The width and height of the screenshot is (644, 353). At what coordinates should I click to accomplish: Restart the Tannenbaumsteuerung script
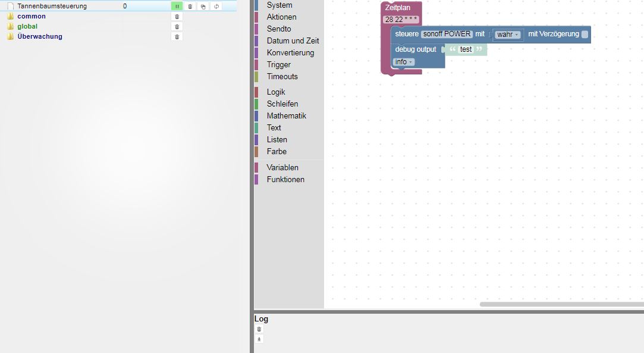(x=216, y=6)
